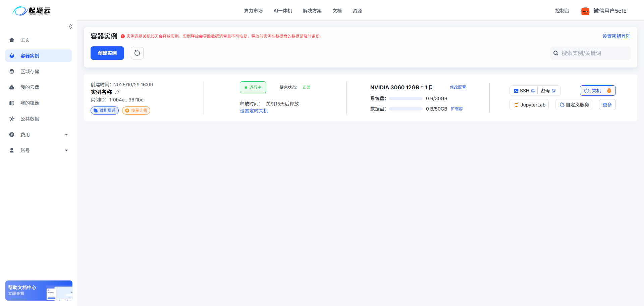The height and width of the screenshot is (306, 644).
Task: Open 资源 in top navigation
Action: tap(357, 11)
